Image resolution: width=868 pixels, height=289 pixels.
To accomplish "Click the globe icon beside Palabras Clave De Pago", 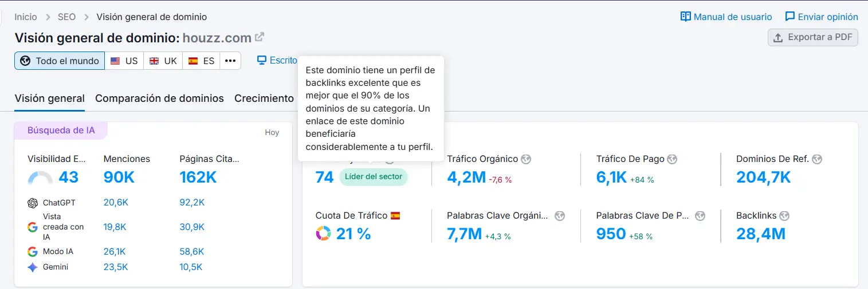I will tap(700, 216).
